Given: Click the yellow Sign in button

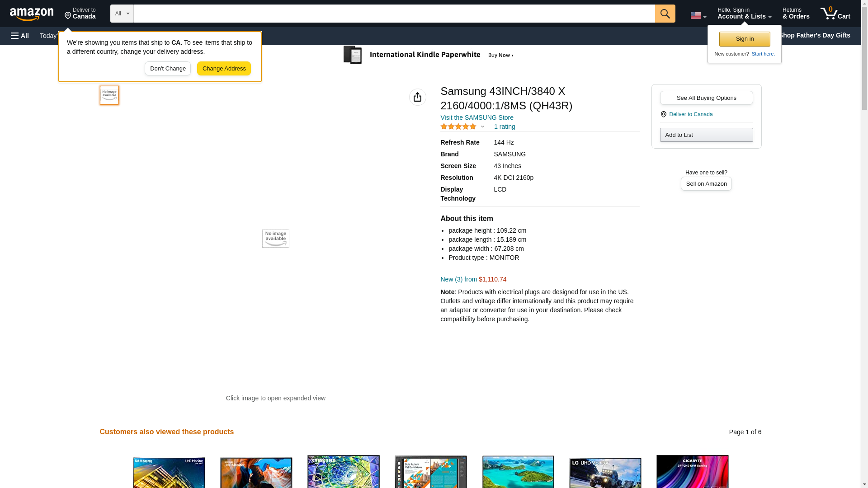Looking at the screenshot, I should point(744,39).
